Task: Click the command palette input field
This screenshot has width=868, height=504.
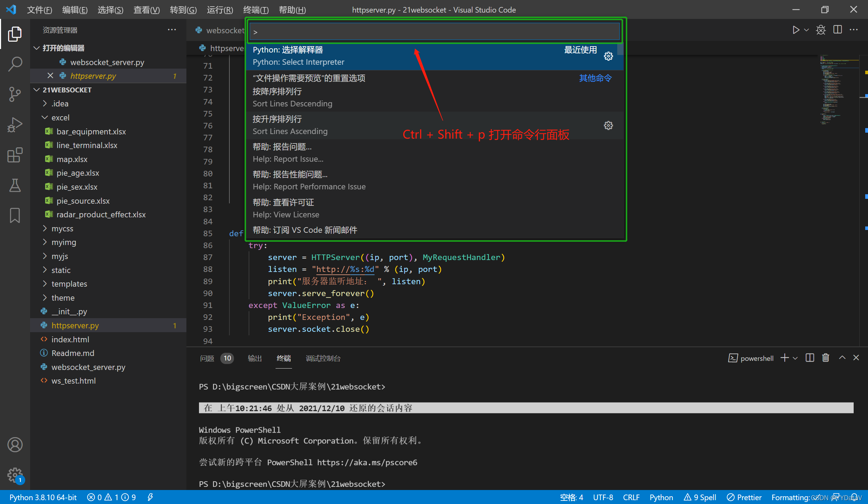Action: (x=434, y=31)
